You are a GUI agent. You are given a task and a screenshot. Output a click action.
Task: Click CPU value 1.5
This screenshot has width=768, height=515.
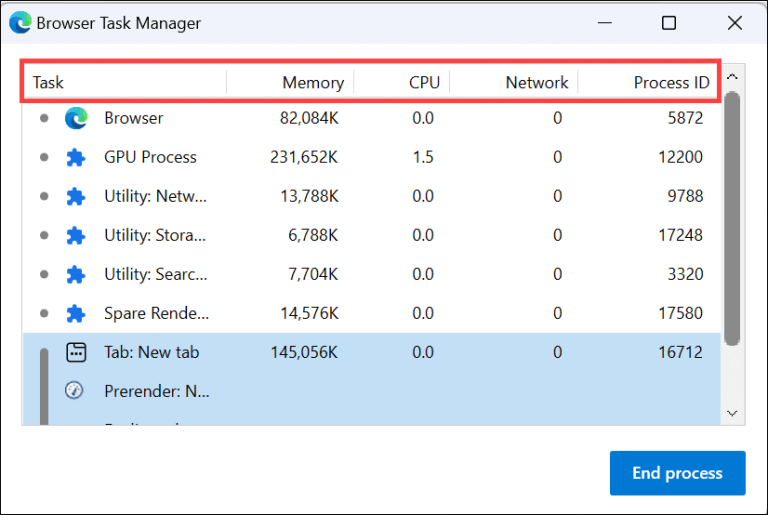[423, 157]
